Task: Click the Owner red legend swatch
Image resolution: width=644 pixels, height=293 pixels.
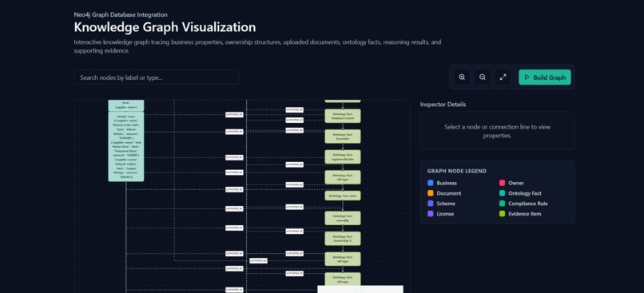Action: point(502,183)
